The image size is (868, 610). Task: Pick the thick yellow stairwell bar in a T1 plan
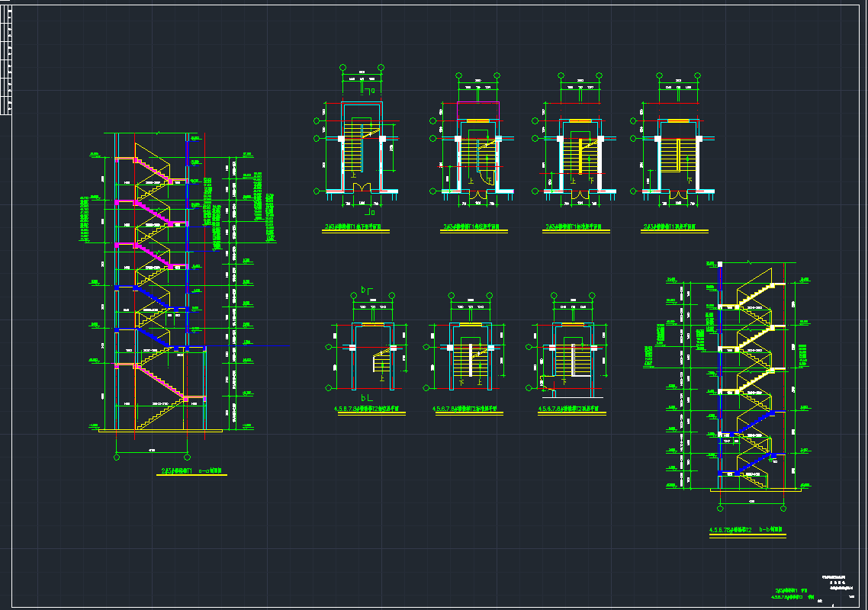(x=580, y=157)
